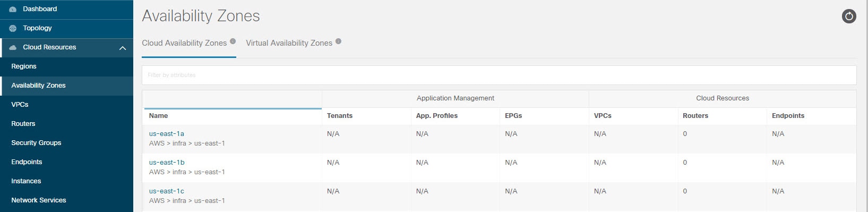This screenshot has height=212, width=868.
Task: Open the us-east-1c zone link
Action: (167, 191)
